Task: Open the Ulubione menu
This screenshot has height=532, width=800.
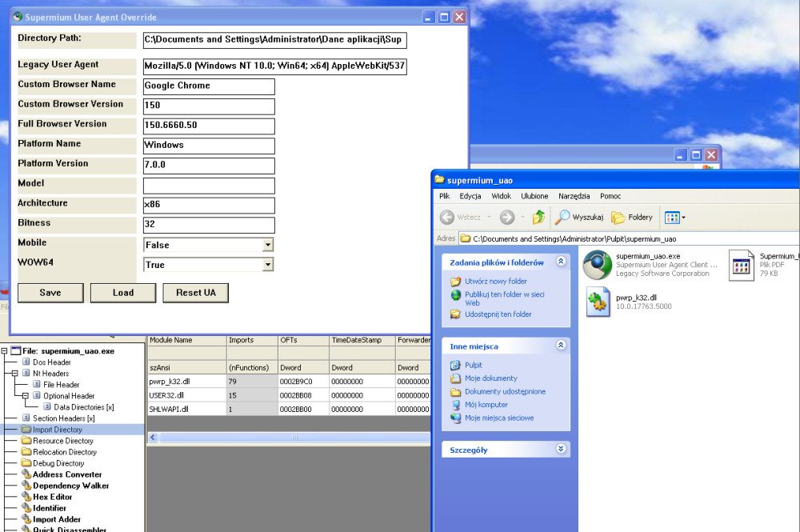Action: pos(534,196)
